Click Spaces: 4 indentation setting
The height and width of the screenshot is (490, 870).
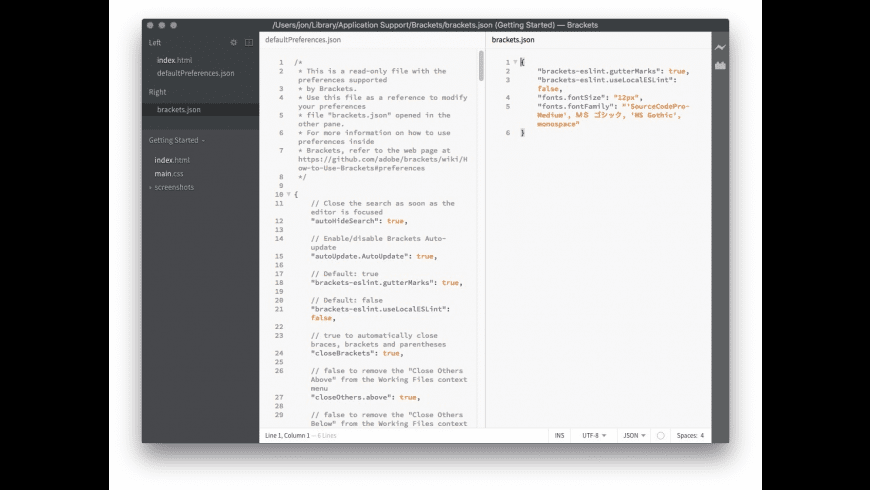(690, 436)
